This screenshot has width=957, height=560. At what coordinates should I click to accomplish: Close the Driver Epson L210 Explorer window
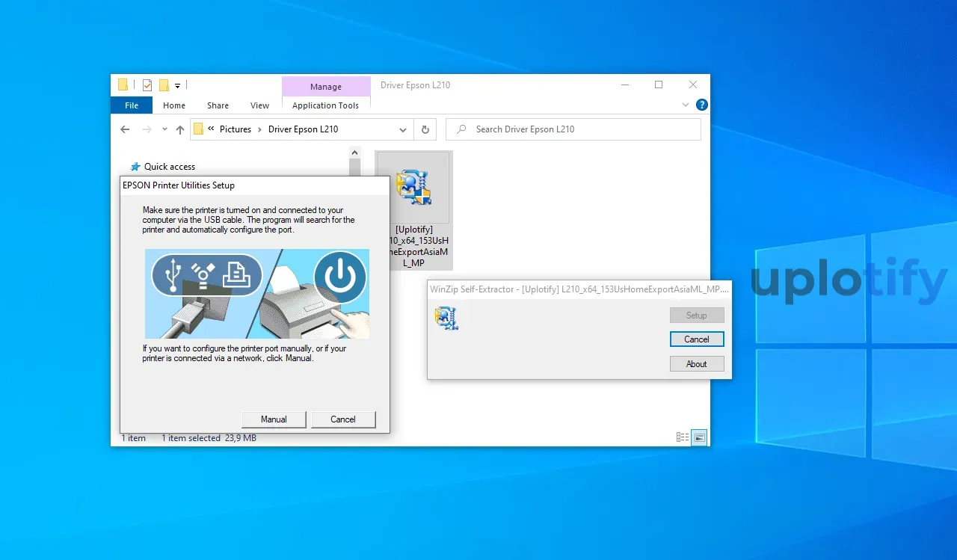click(693, 85)
